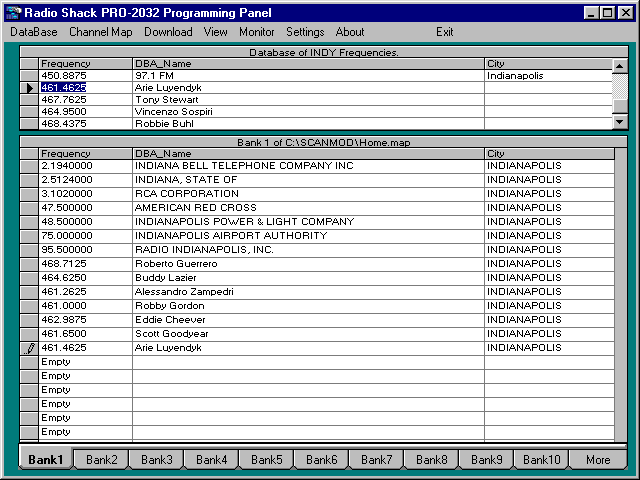
Task: Click the Database of INDY Frequencies caption
Action: [x=324, y=52]
